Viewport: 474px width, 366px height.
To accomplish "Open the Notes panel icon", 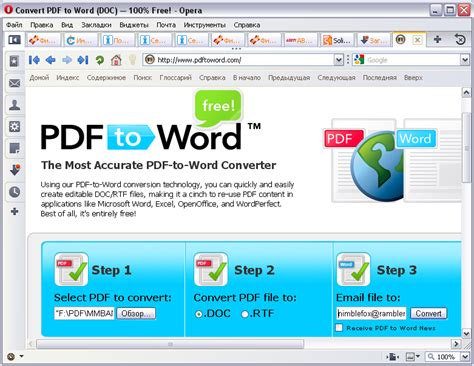I will [14, 148].
